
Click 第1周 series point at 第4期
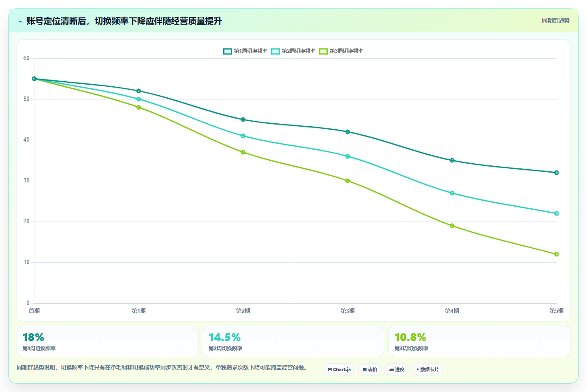coord(452,160)
